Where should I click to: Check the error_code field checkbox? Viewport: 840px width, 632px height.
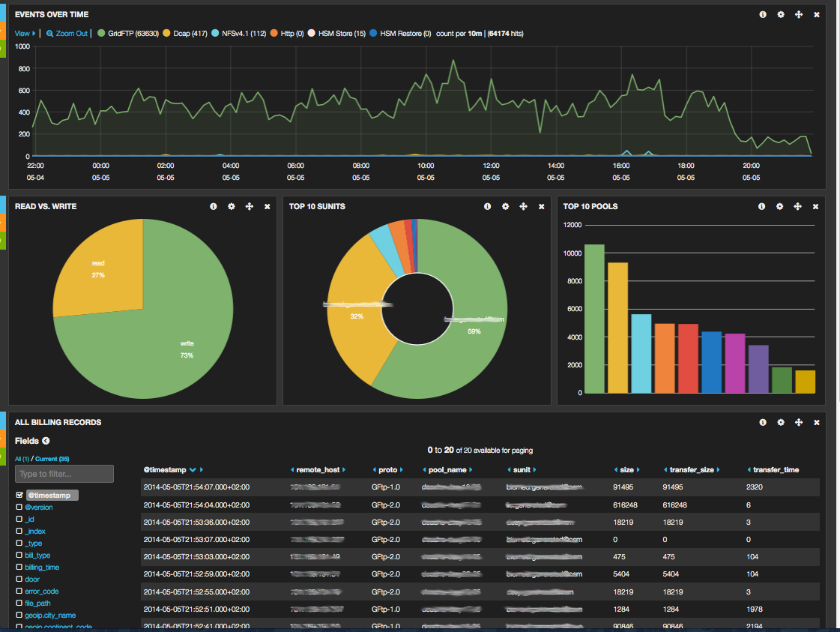coord(19,592)
